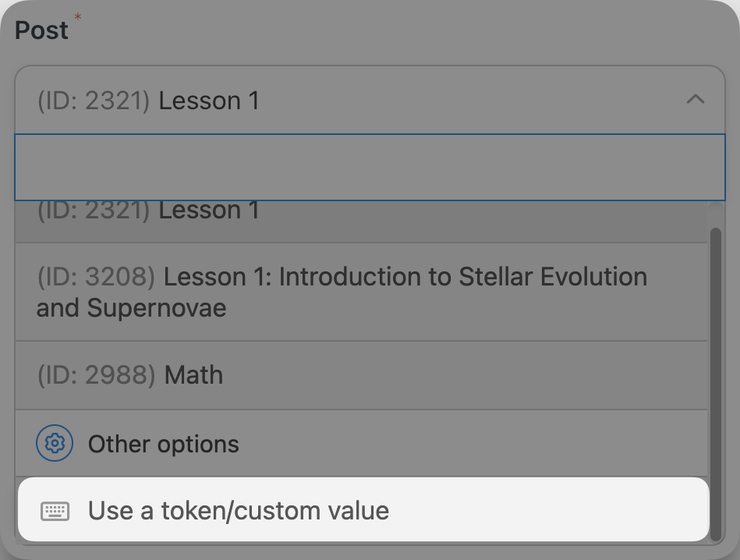Select the (ID: 2988) Math option
The height and width of the screenshot is (560, 740).
(362, 375)
